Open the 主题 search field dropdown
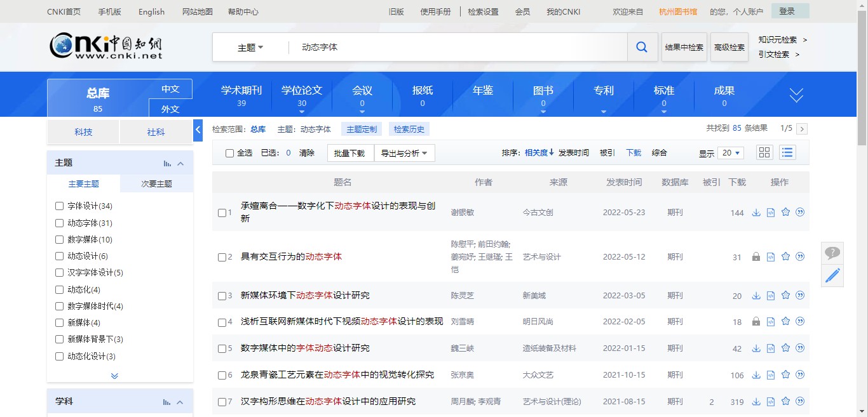 click(250, 48)
